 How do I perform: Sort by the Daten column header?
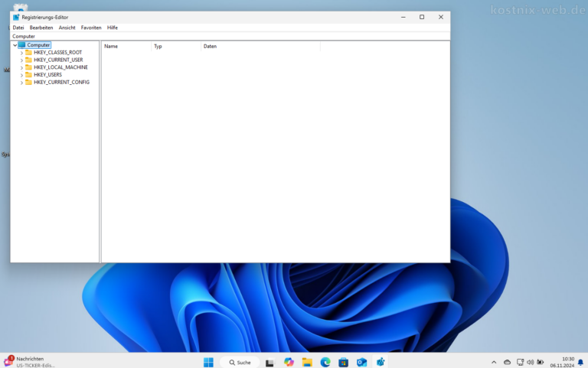(260, 47)
